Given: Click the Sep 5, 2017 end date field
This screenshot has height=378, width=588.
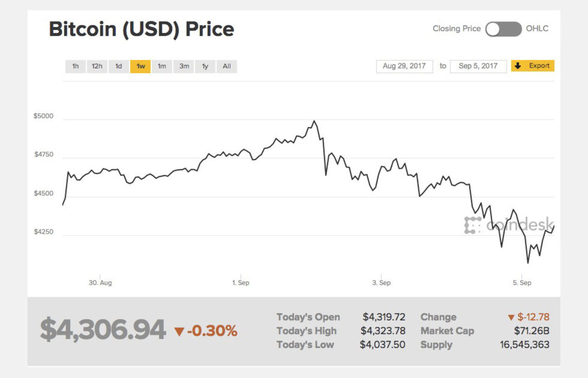Looking at the screenshot, I should coord(478,66).
